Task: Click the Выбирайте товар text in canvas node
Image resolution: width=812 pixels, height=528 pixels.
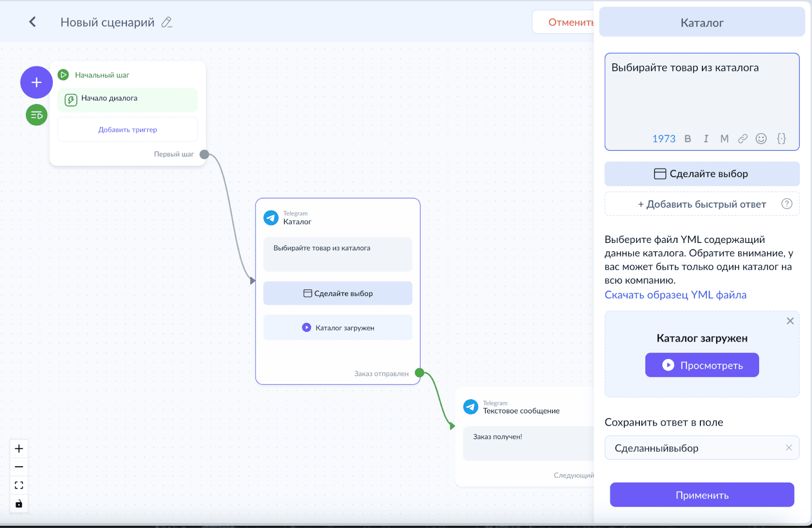Action: click(322, 248)
